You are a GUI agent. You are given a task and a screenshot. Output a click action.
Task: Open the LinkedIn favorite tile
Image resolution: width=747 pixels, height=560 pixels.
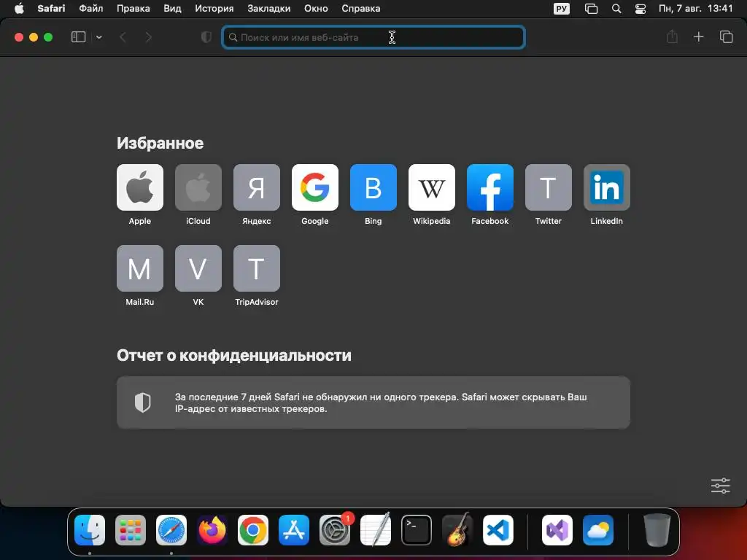pos(606,187)
